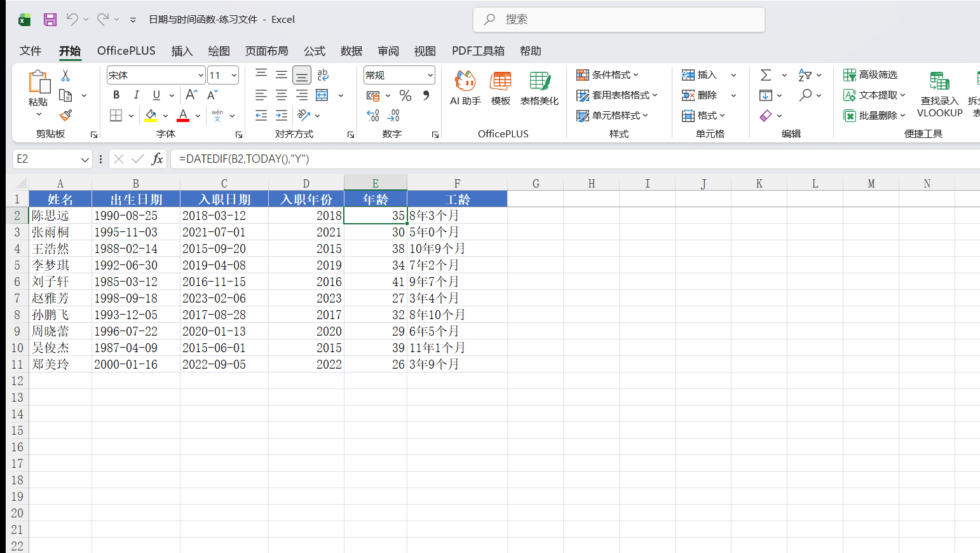This screenshot has height=553, width=980.
Task: Click the Decrease Decimal icon
Action: tap(393, 116)
